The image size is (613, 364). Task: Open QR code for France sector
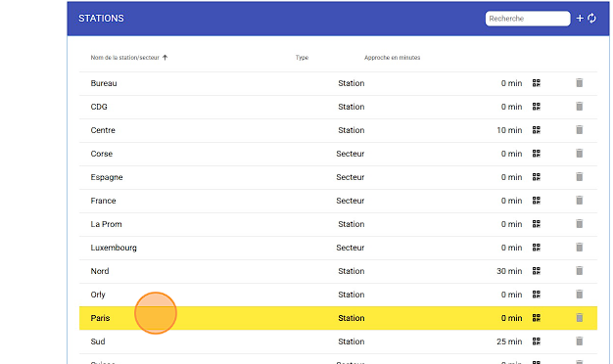click(537, 201)
